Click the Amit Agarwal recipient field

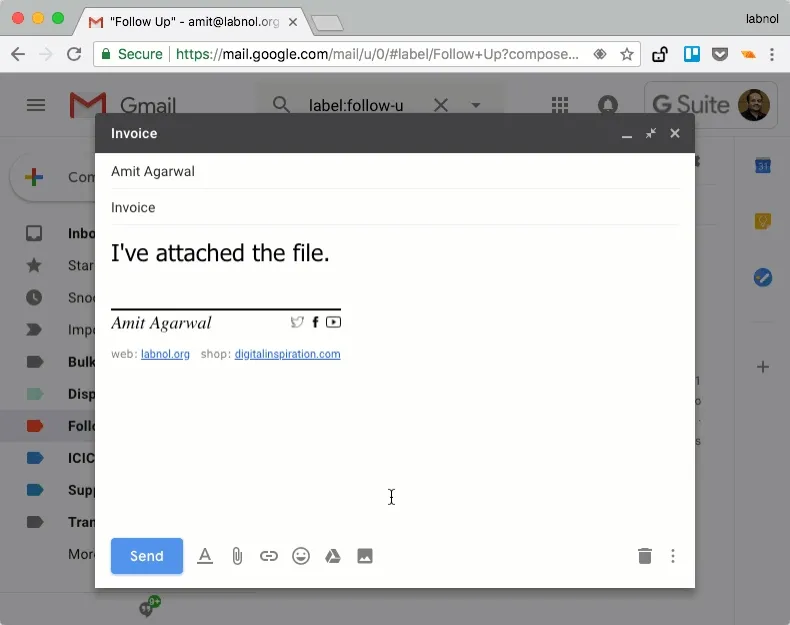point(395,171)
